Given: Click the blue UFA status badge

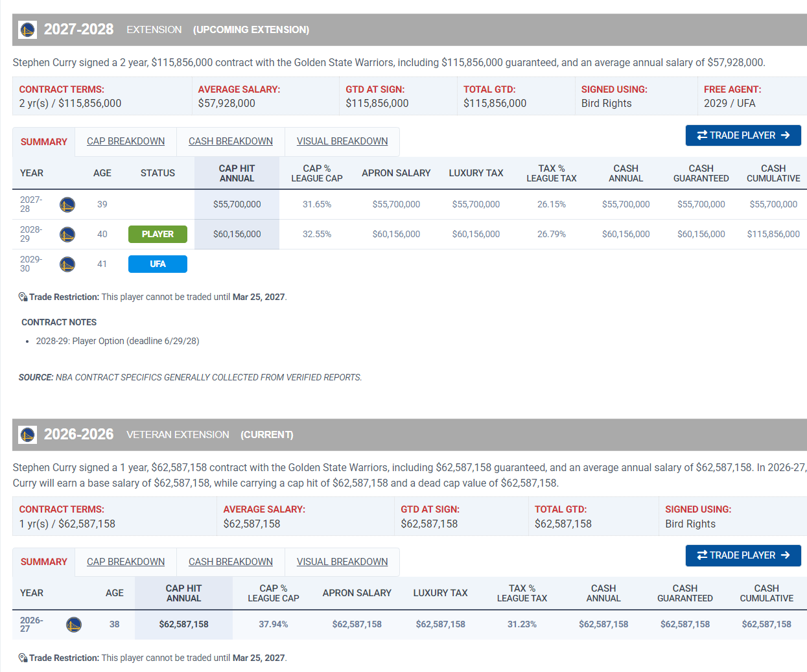Looking at the screenshot, I should click(158, 264).
